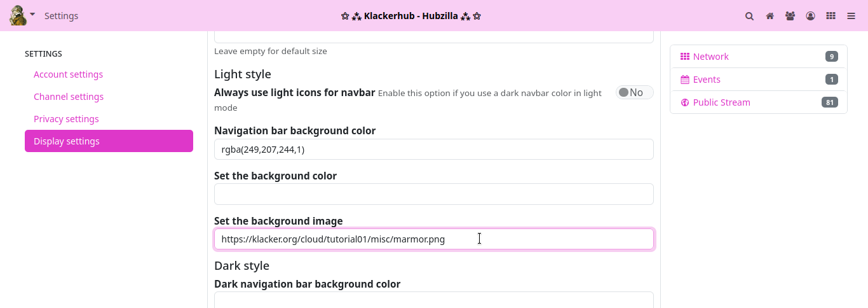Click the background image URL field
Screen dimensions: 868x308
point(433,239)
